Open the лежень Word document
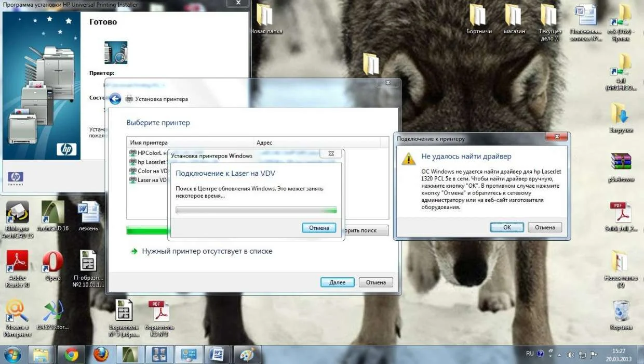Screen dimensions: 644x364 pos(88,216)
